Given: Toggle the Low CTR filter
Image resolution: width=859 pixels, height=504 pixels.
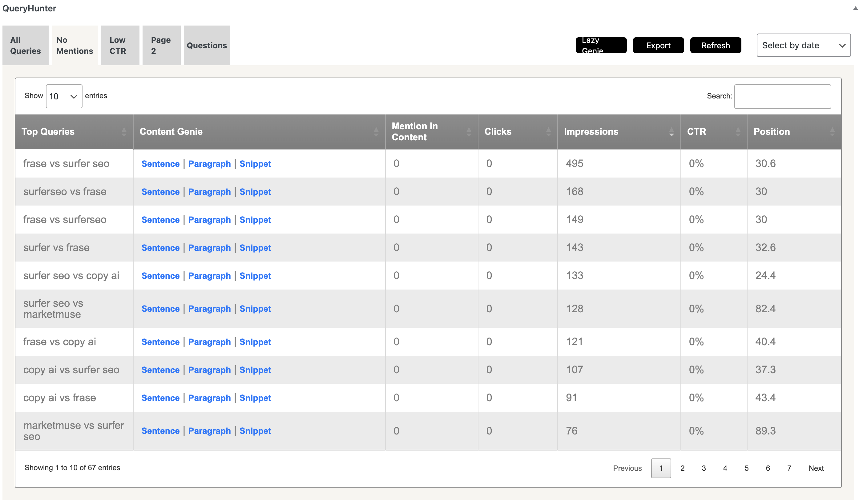Looking at the screenshot, I should point(118,45).
